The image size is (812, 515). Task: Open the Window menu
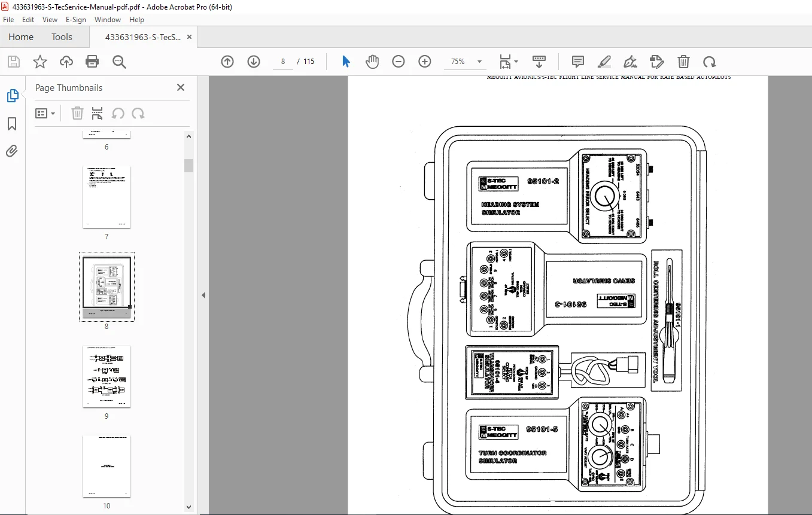(108, 20)
